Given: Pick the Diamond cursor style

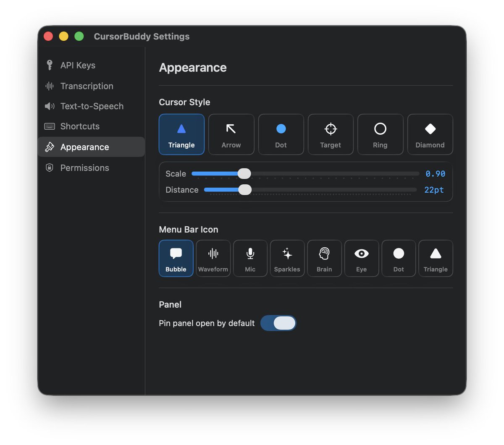Looking at the screenshot, I should pyautogui.click(x=430, y=134).
